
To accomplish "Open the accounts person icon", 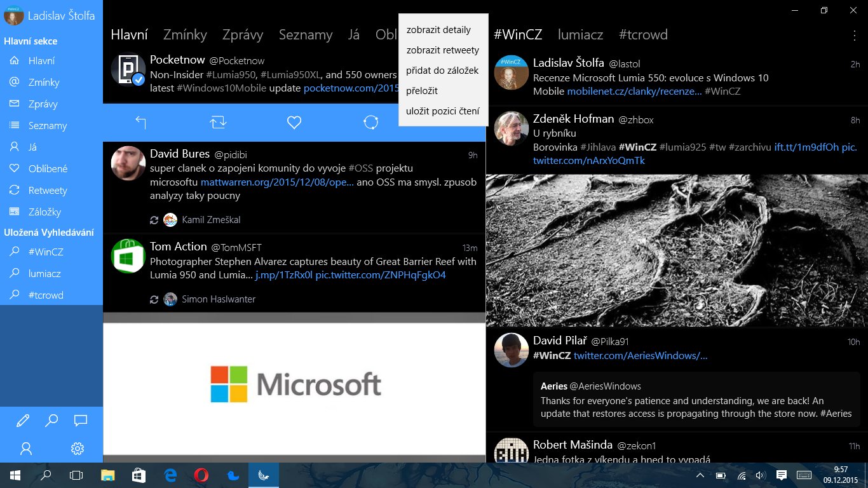I will coord(26,449).
